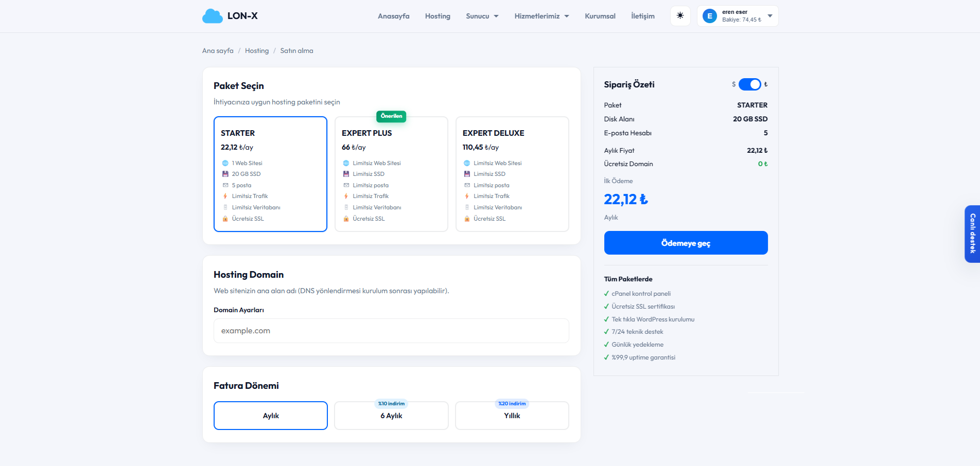Open the İletişim nav item
The height and width of the screenshot is (466, 980).
(643, 16)
